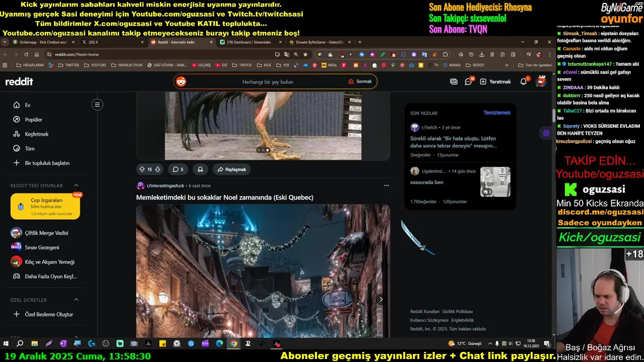Screen dimensions: 644x362
Task: Open Windows Start menu
Action: click(6, 343)
